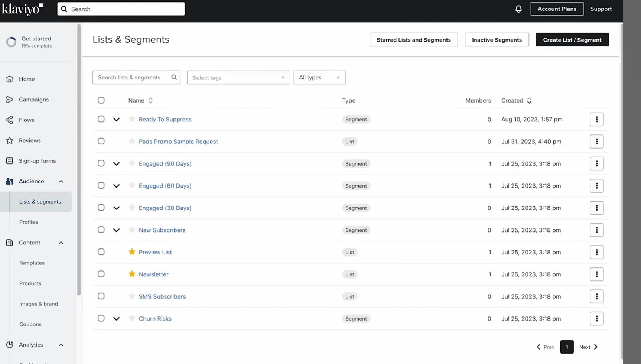
Task: Star the Engaged (30 Days) segment
Action: (x=132, y=207)
